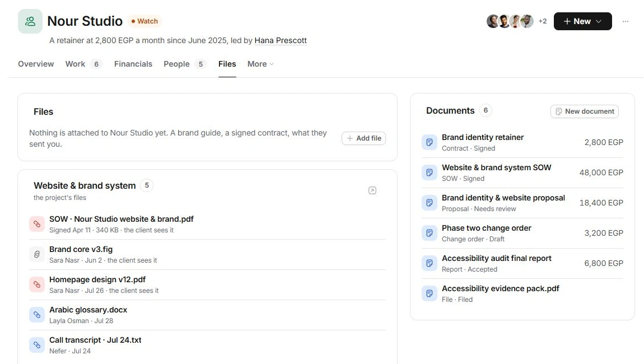Screen dimensions: 644x364
Task: Click the Watch status badge
Action: [x=144, y=21]
